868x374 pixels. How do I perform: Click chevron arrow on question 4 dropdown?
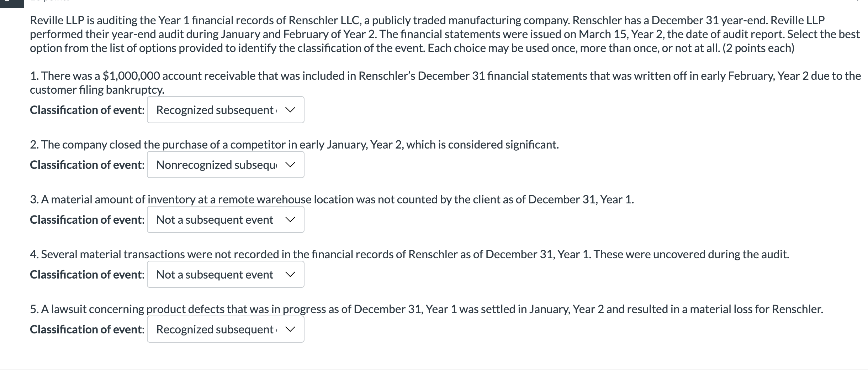(x=290, y=275)
